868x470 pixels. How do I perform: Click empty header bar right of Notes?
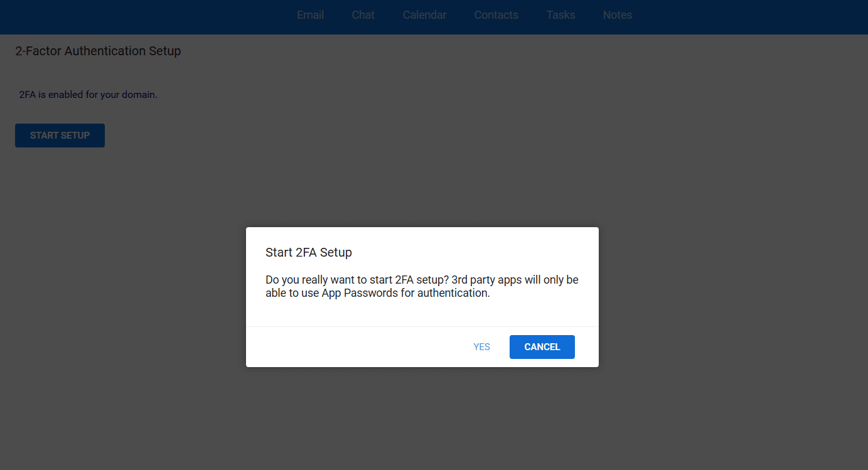pyautogui.click(x=753, y=16)
